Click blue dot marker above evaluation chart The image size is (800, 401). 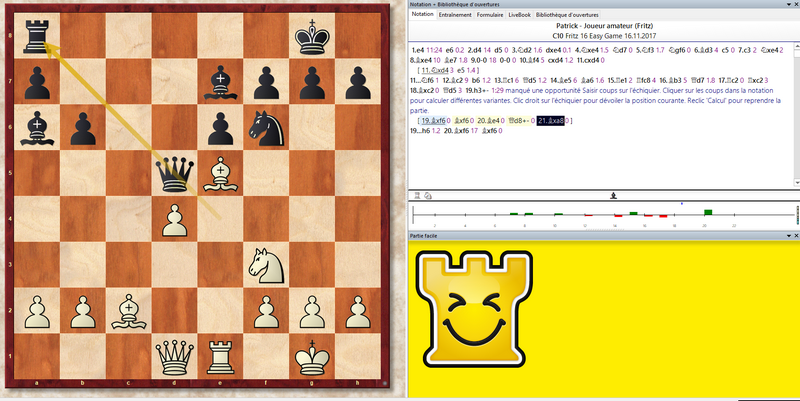(682, 204)
